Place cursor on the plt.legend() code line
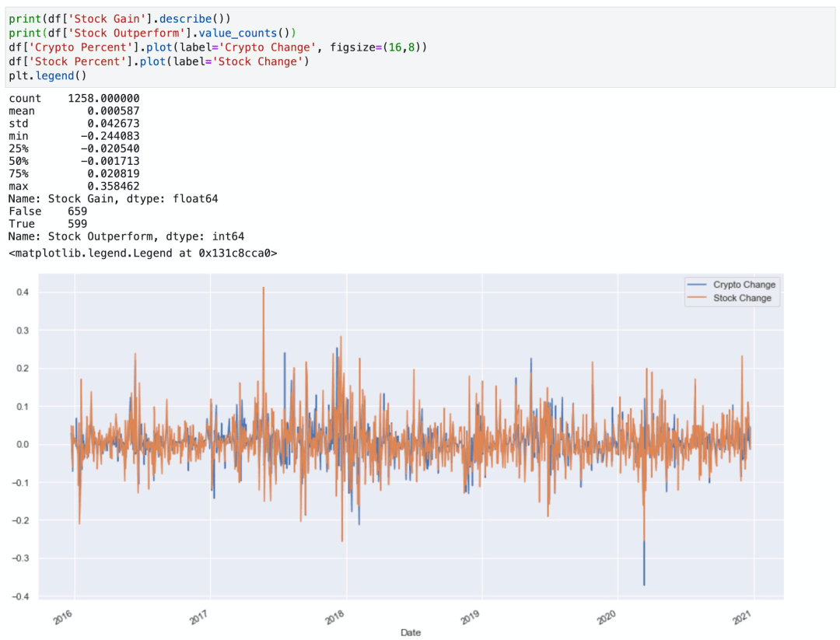This screenshot has height=640, width=840. coord(47,75)
